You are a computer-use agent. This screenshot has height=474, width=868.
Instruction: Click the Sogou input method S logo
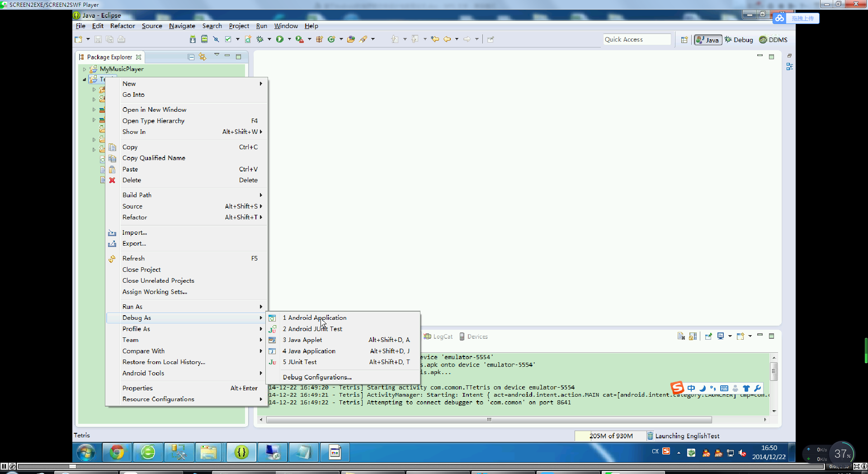coord(677,388)
